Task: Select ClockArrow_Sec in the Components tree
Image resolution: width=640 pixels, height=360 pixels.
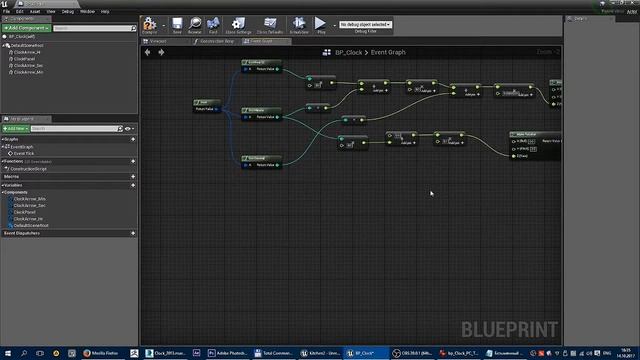Action: (x=28, y=65)
